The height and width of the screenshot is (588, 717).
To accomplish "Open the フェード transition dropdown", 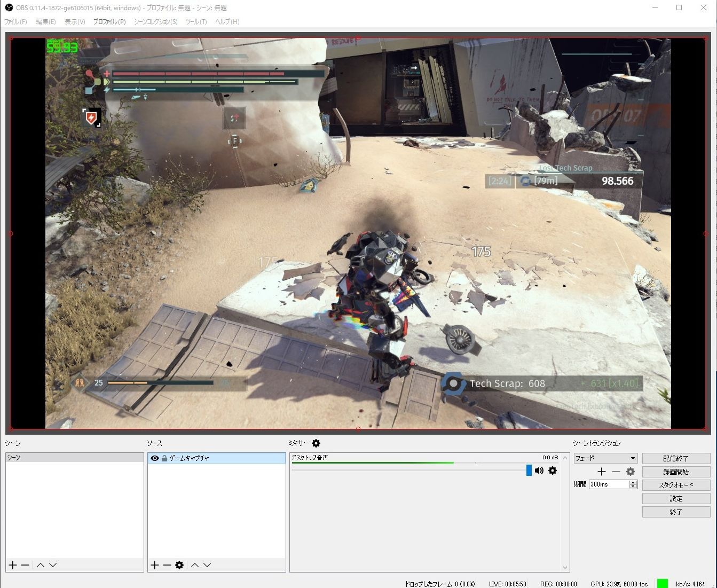I will pyautogui.click(x=605, y=458).
